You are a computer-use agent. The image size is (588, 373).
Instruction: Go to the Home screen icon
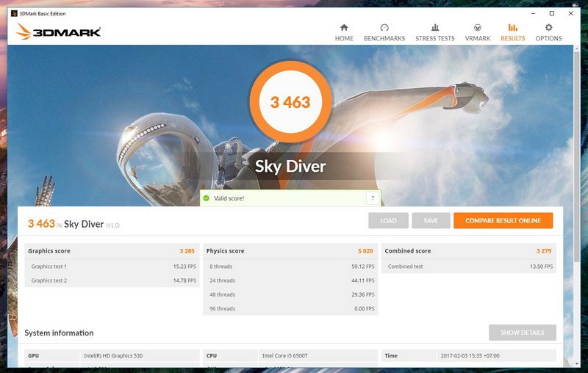point(344,28)
